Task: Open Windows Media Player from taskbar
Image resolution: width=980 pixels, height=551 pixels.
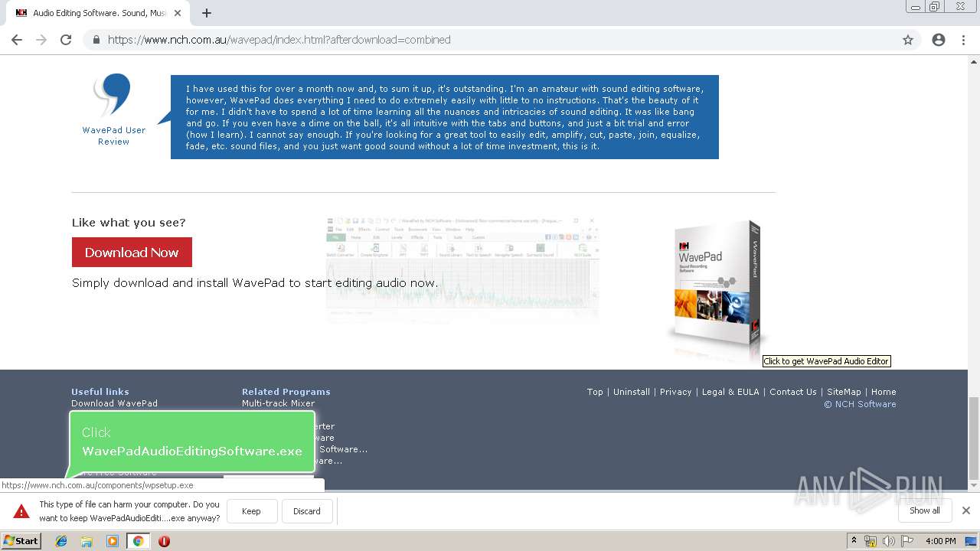Action: [x=113, y=541]
